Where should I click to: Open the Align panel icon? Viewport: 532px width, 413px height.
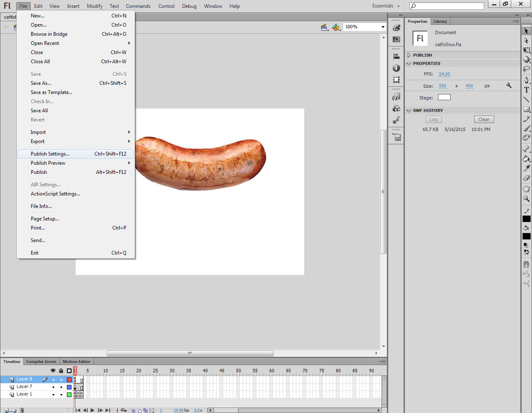point(397,56)
